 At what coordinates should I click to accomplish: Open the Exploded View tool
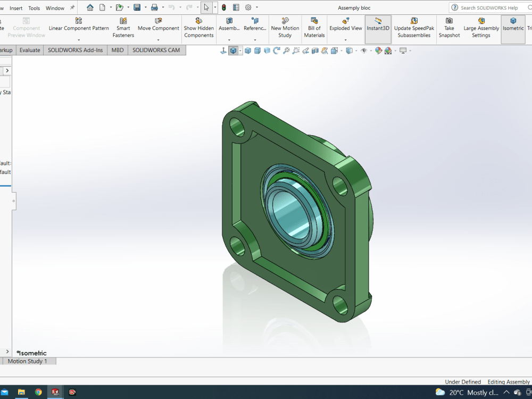(345, 27)
